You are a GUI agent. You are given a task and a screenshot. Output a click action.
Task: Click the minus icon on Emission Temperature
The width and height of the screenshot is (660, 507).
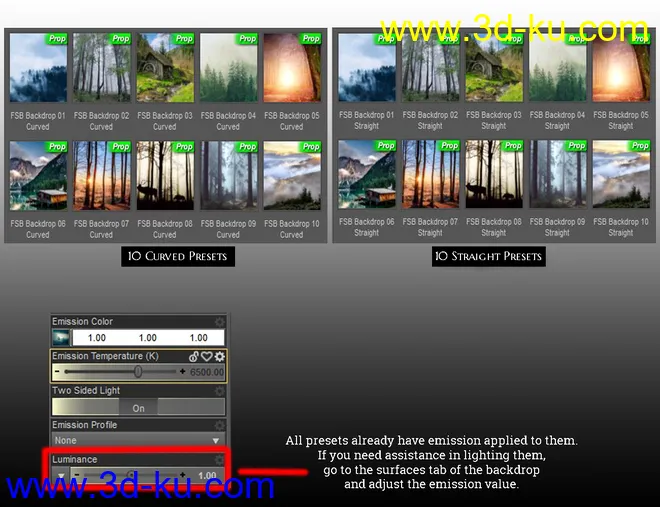click(57, 372)
